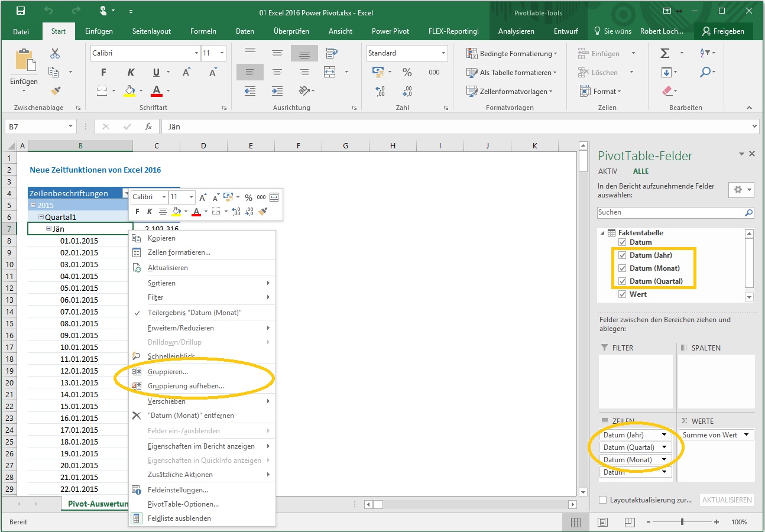This screenshot has height=532, width=765.
Task: Apply bold with the F icon
Action: pyautogui.click(x=103, y=72)
